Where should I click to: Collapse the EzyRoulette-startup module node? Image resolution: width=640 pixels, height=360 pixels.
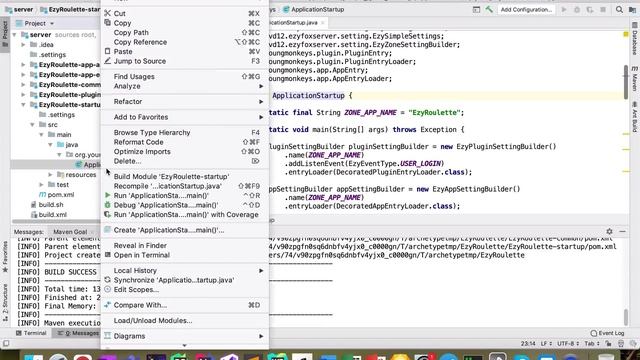point(23,105)
